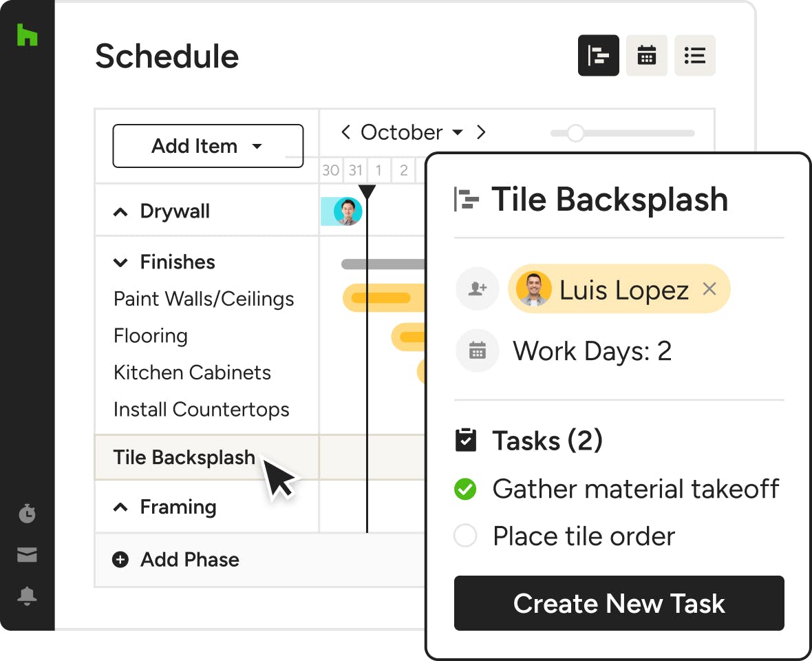Click the Houzz logo in sidebar
Screen dimensions: 812x661
pyautogui.click(x=27, y=36)
